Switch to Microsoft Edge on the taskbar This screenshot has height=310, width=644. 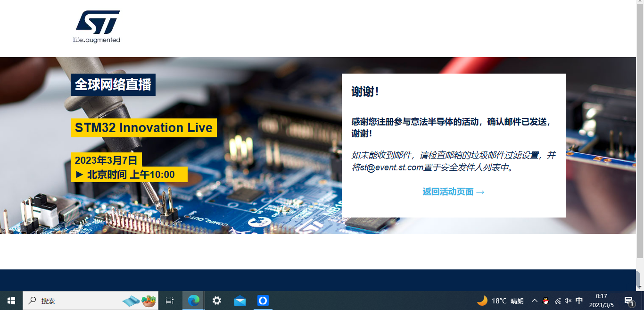(193, 301)
